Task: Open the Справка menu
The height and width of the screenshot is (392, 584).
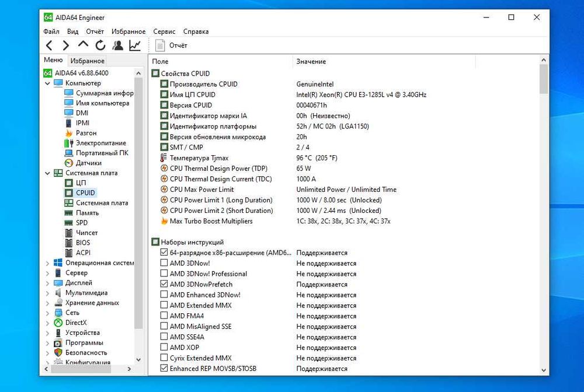Action: coord(196,32)
